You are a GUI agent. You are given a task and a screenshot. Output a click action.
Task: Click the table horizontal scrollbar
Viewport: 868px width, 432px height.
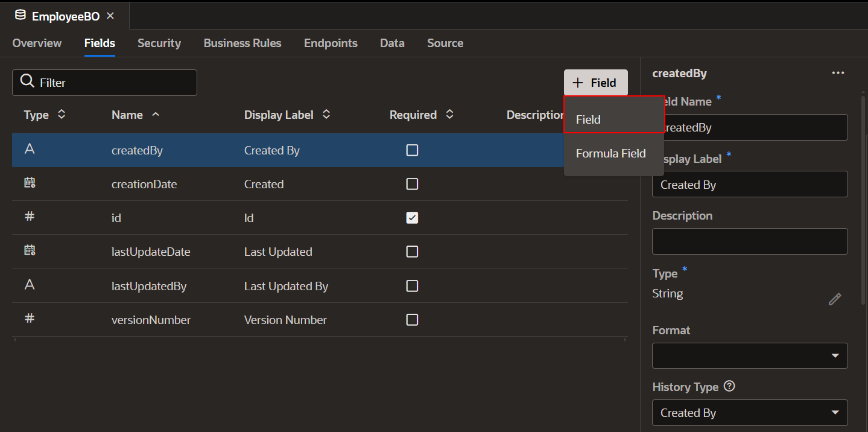[x=320, y=340]
